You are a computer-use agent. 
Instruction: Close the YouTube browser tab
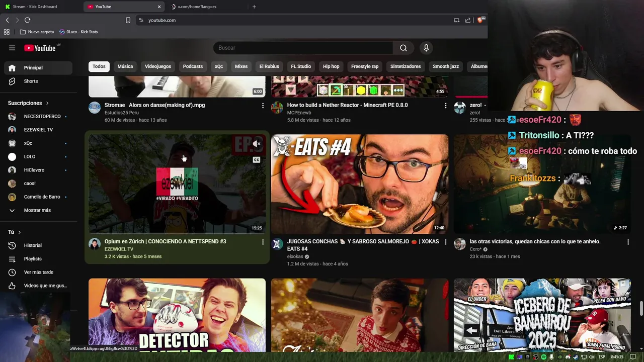click(x=159, y=7)
